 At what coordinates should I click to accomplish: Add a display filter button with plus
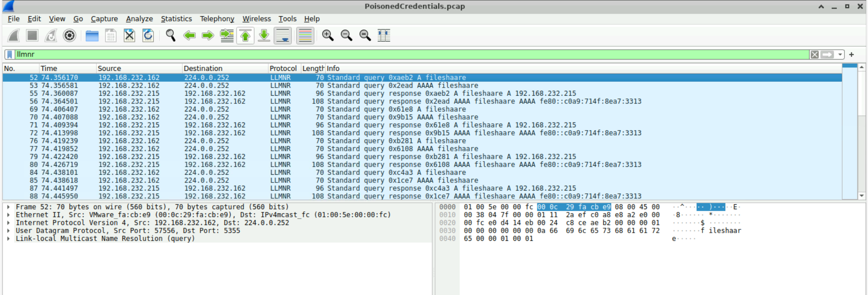click(851, 54)
